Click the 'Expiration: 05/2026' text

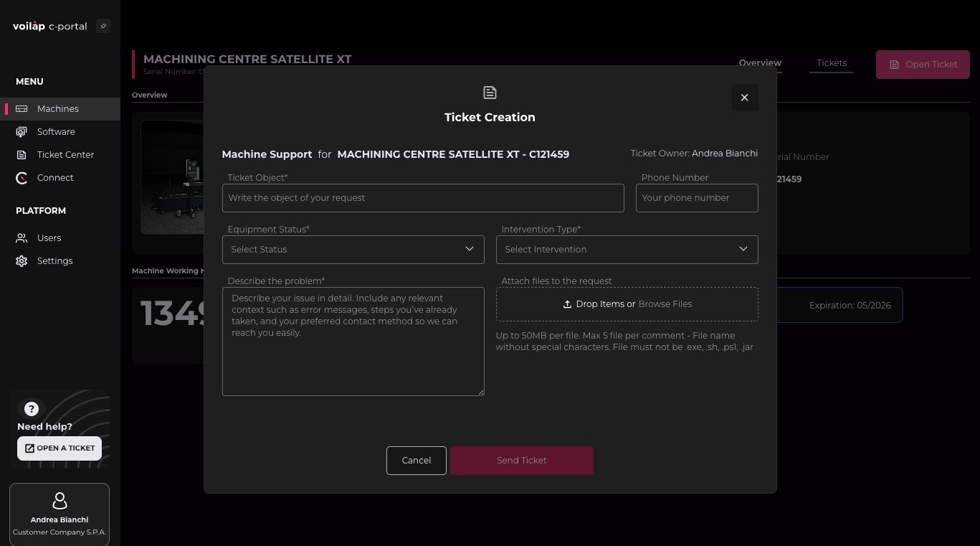tap(850, 306)
